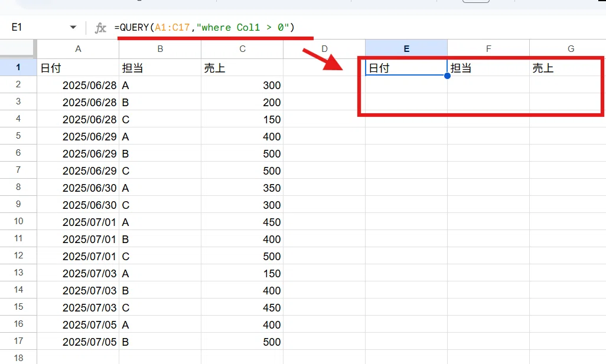Click the date 2025/07/03 in row 13
Screen dimensions: 606x364
[78, 273]
